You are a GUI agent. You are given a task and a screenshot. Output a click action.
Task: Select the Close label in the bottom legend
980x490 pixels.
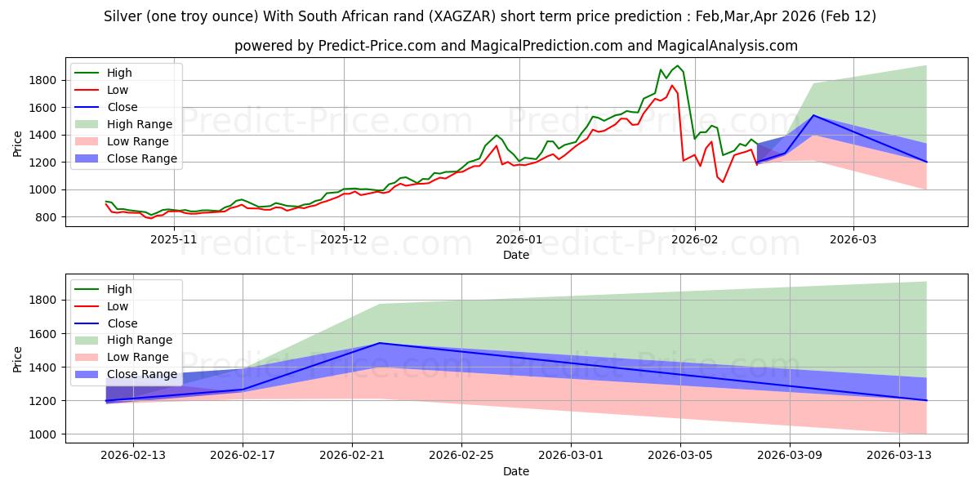tap(122, 323)
